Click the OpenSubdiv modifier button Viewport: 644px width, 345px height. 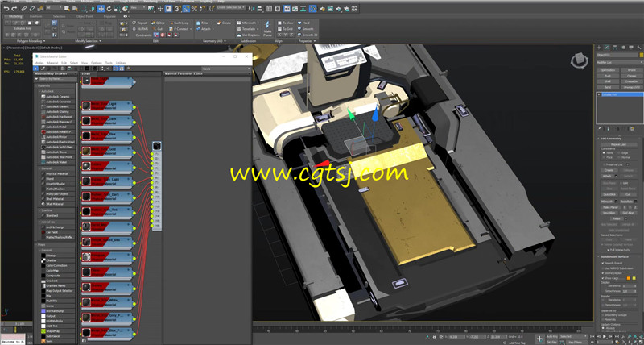(607, 70)
